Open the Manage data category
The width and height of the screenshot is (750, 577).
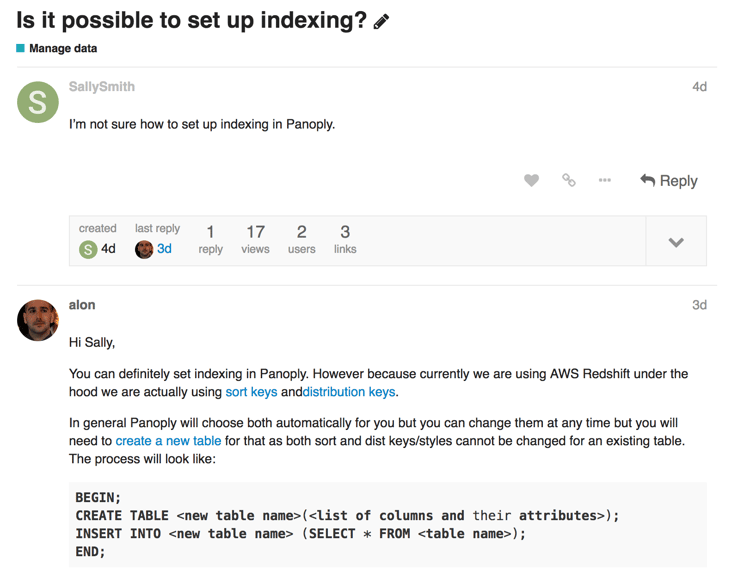tap(63, 48)
